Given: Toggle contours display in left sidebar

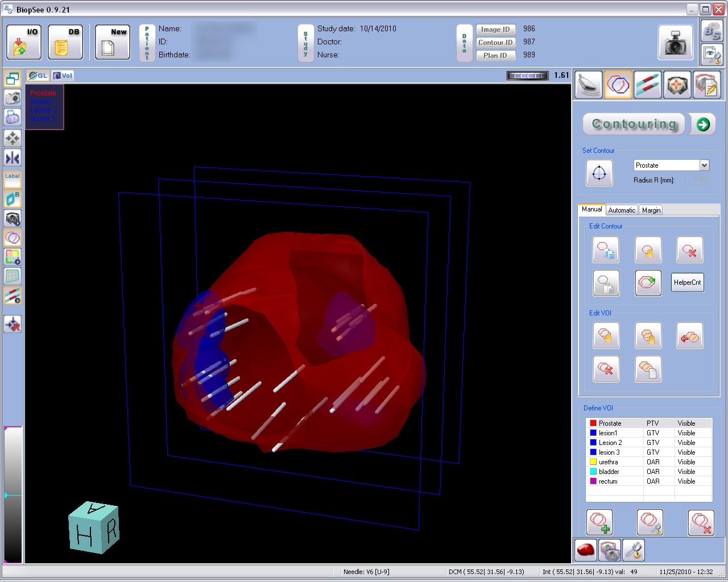Looking at the screenshot, I should (x=13, y=238).
